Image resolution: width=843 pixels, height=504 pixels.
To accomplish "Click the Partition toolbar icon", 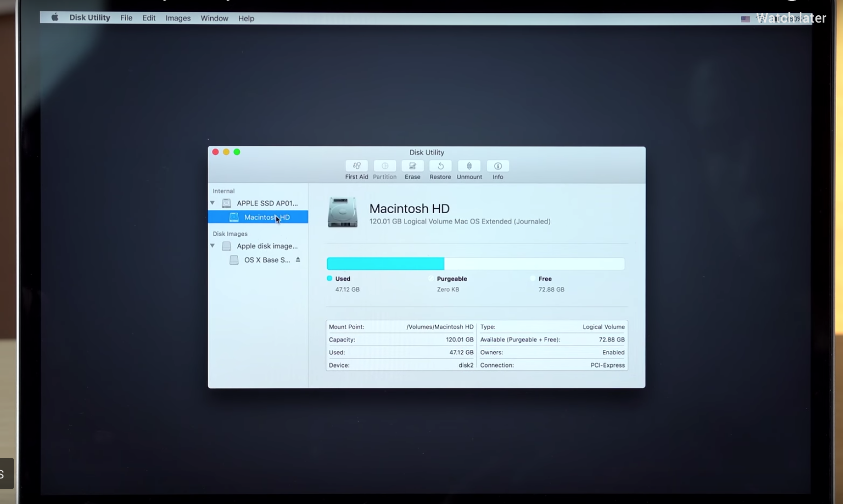I will [385, 166].
